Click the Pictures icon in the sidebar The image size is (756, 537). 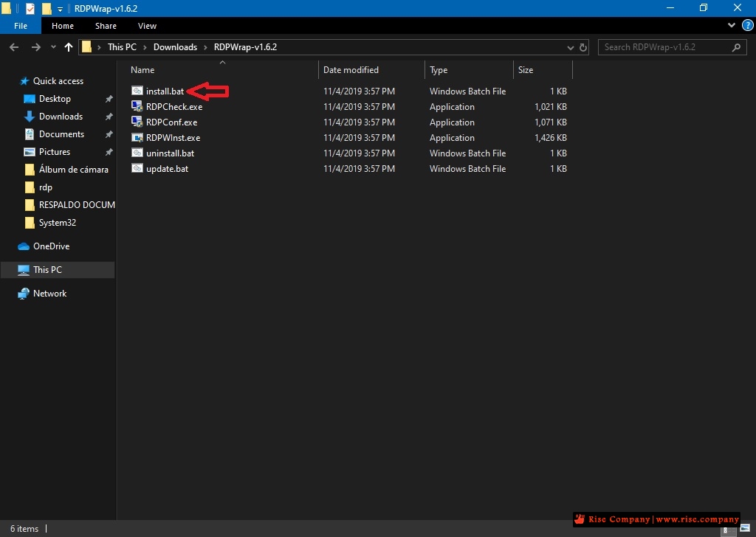pyautogui.click(x=30, y=152)
